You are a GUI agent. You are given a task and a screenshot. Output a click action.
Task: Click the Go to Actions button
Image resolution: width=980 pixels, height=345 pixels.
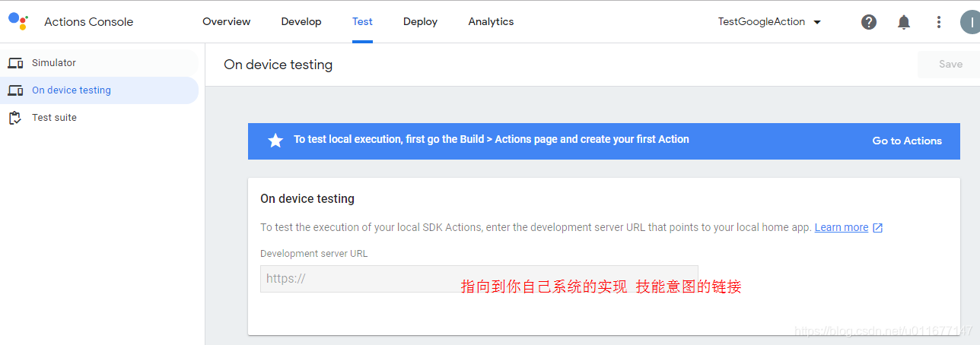coord(907,141)
